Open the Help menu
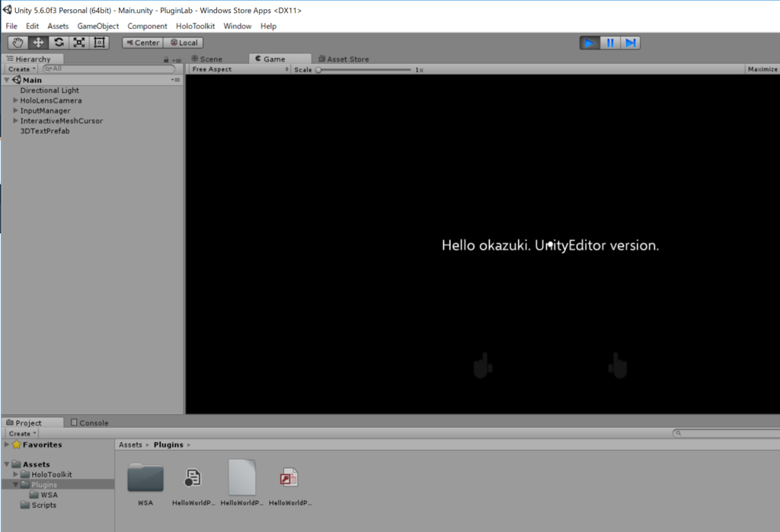 268,27
